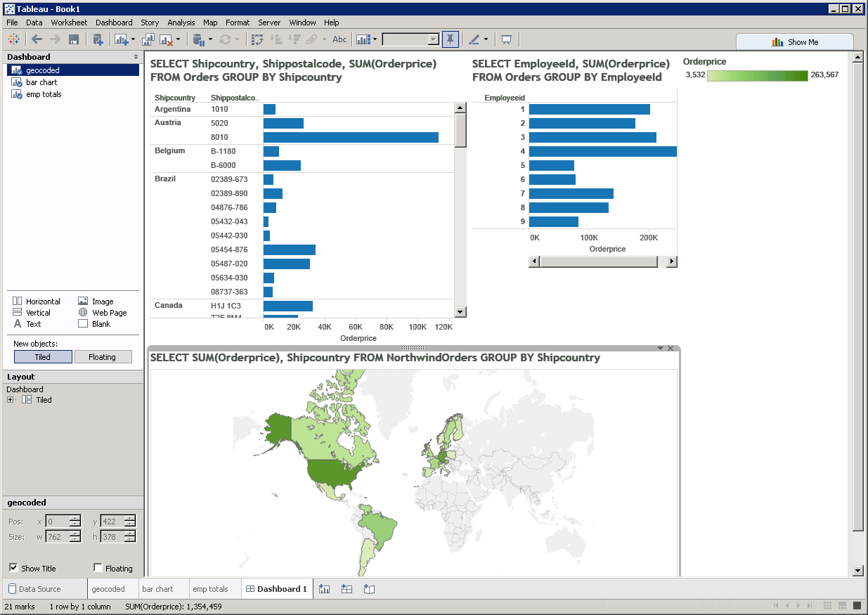The height and width of the screenshot is (615, 868).
Task: Expand the Tiled node in Layout tree
Action: 11,400
